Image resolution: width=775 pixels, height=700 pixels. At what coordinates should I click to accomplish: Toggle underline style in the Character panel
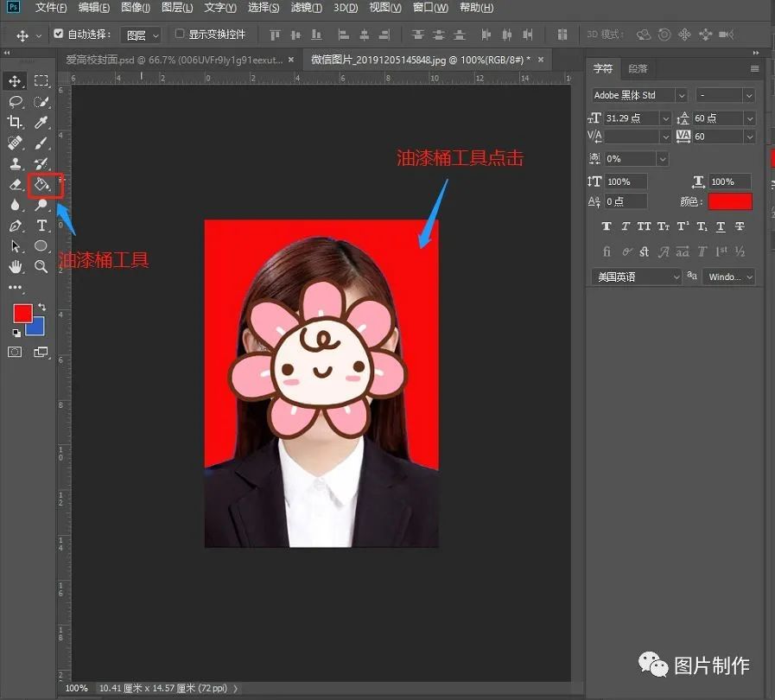(x=720, y=226)
